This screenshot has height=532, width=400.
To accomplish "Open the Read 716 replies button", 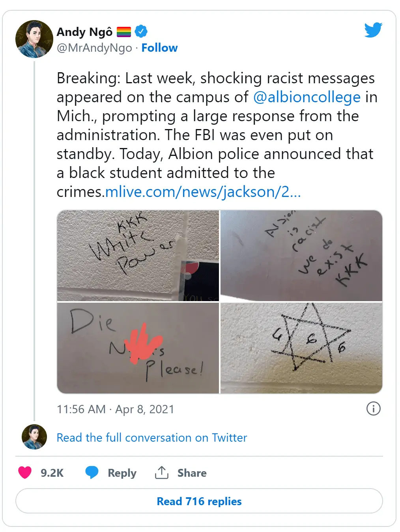I will (199, 501).
